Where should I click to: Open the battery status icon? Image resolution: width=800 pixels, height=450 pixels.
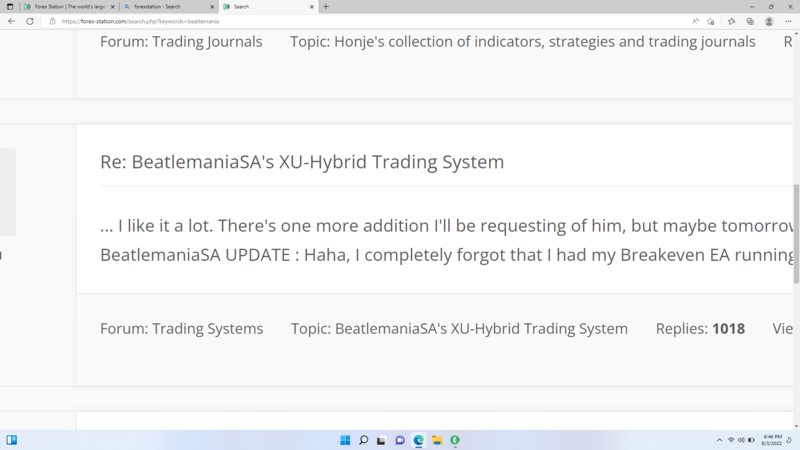(x=751, y=440)
